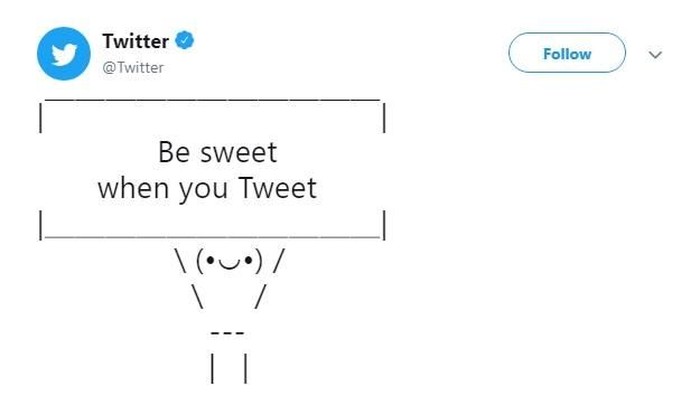Open the Twitter bird profile avatar
The image size is (700, 395).
click(x=64, y=54)
